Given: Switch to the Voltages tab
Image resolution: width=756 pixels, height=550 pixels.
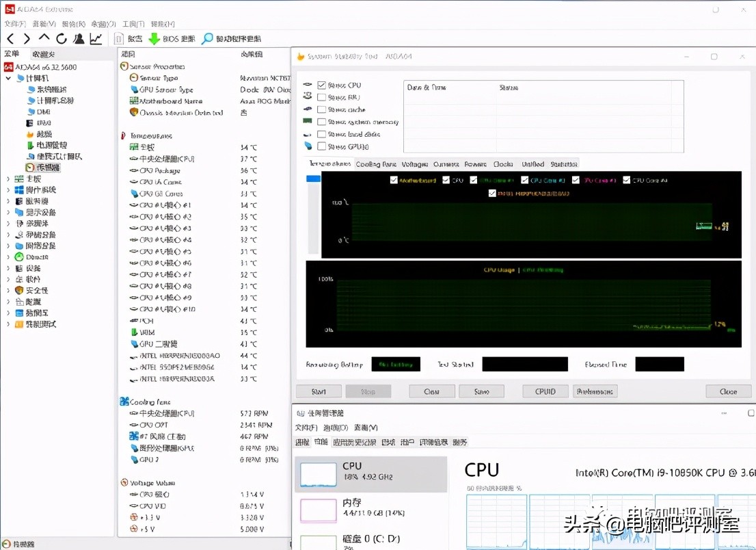Looking at the screenshot, I should [x=414, y=164].
